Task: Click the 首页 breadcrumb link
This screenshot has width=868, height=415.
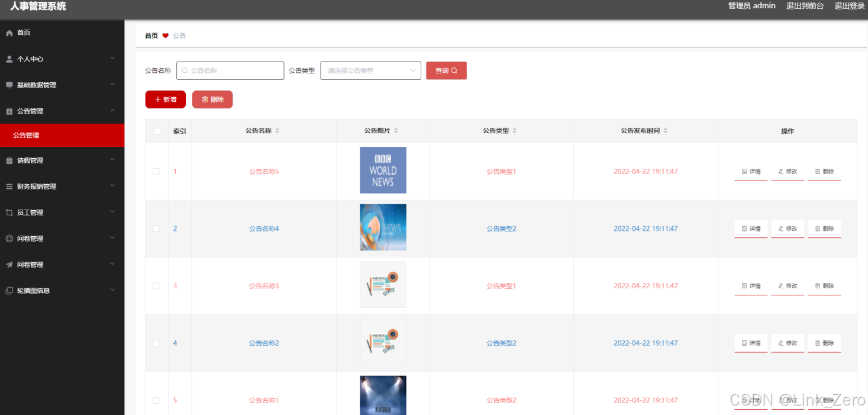Action: [x=151, y=36]
